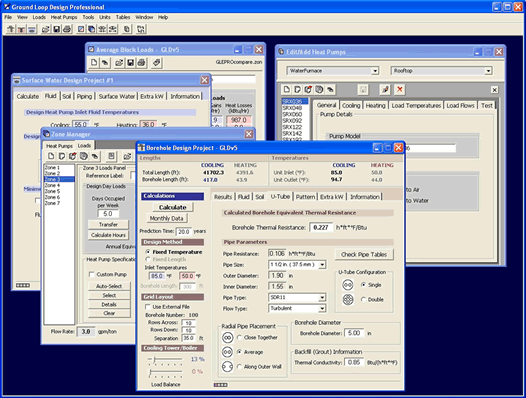
Task: Open Zone Manager module from main toolbar
Action: click(91, 29)
